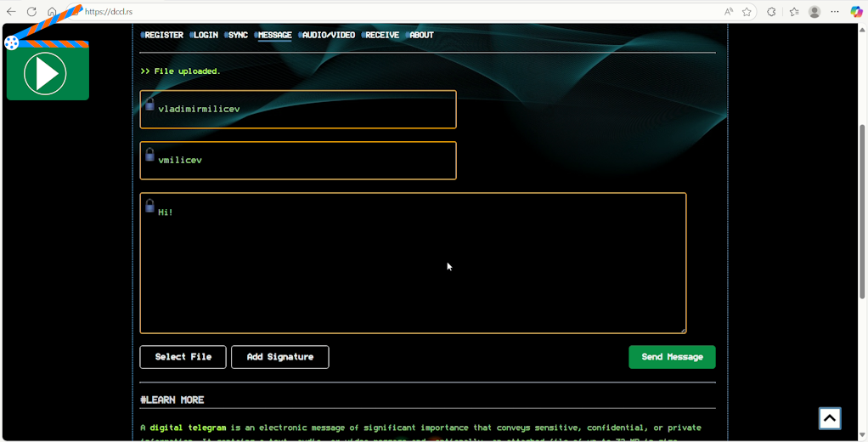Click the scroll-to-top arrow button
The image size is (868, 442).
(x=829, y=418)
